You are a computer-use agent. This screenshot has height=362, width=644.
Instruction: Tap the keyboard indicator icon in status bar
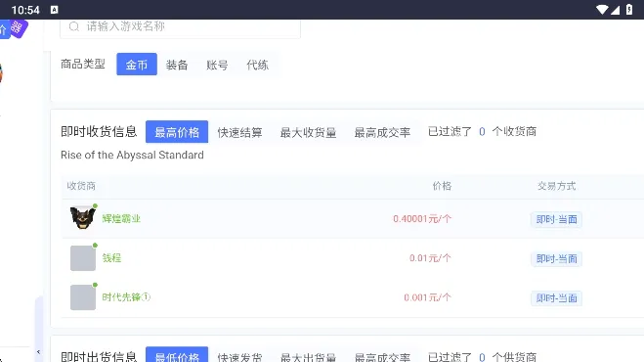(x=54, y=10)
